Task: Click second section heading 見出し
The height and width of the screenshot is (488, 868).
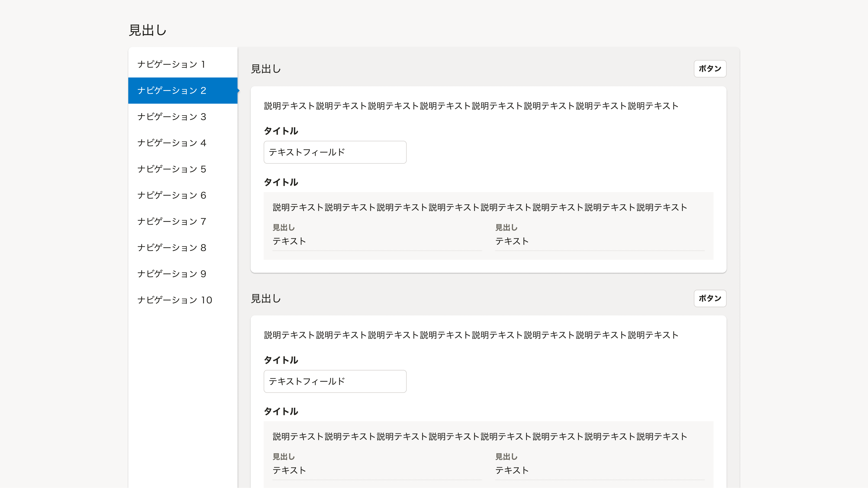Action: (x=266, y=299)
